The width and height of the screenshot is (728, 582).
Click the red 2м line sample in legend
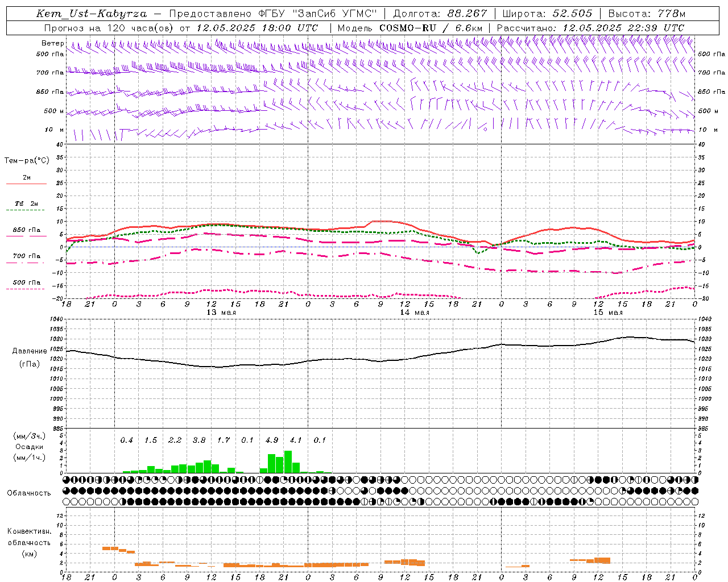click(x=26, y=184)
